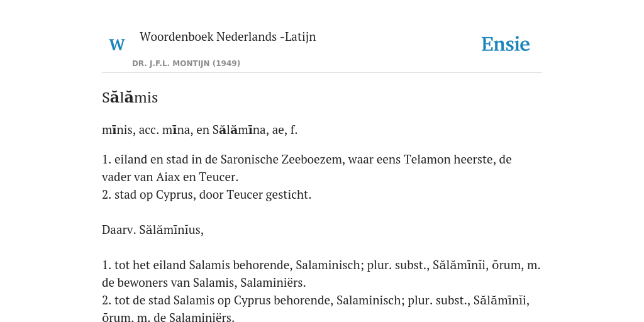Select the author DR. J.F.L. MONTIJN
Screen dimensions: 644x322
(x=171, y=64)
